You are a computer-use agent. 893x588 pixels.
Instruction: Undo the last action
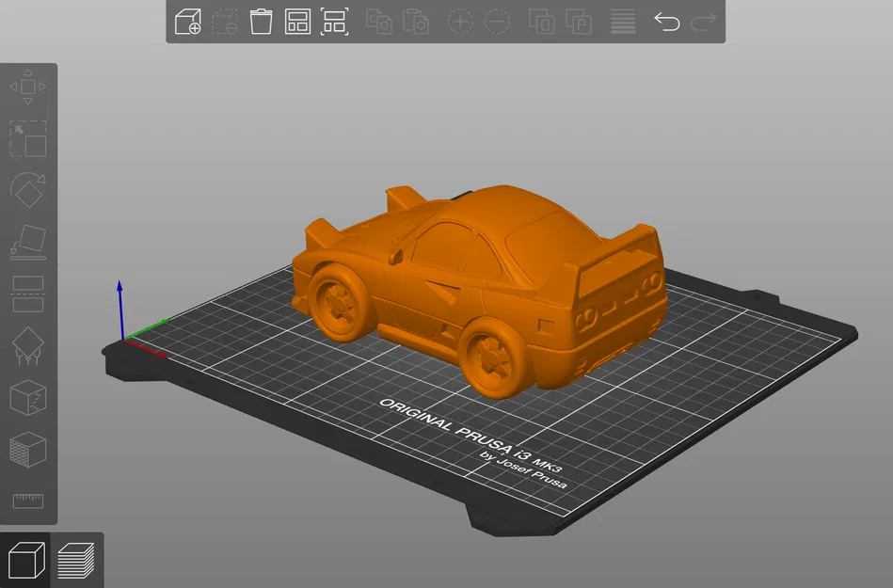coord(667,22)
